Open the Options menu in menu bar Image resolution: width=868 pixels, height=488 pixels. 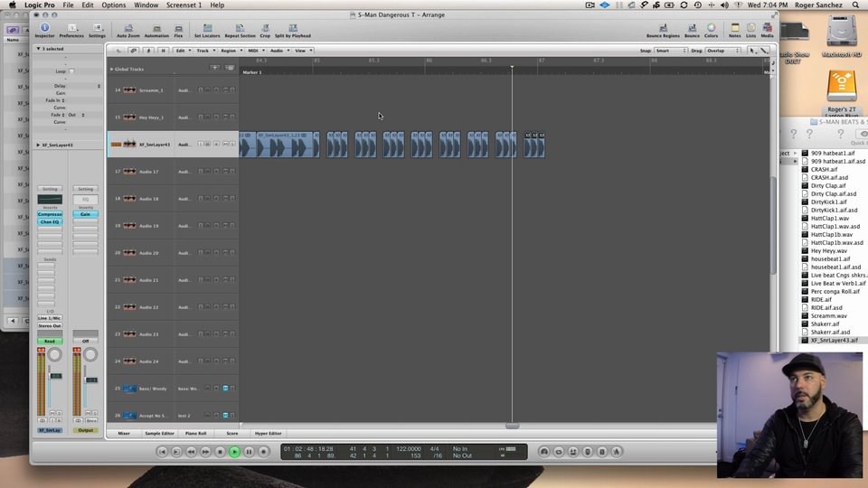(114, 5)
